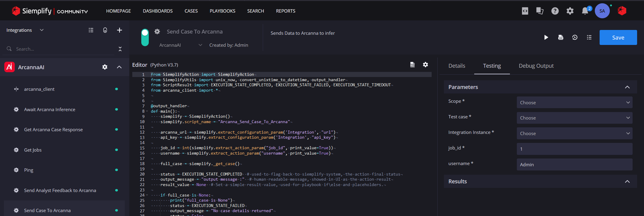Screen dimensions: 644x216
Task: Click the DEV file icon in the editor header
Action: pyautogui.click(x=412, y=65)
